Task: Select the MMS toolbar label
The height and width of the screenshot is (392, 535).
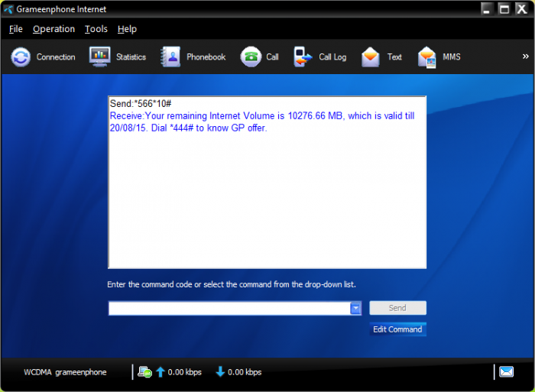Action: (x=452, y=57)
